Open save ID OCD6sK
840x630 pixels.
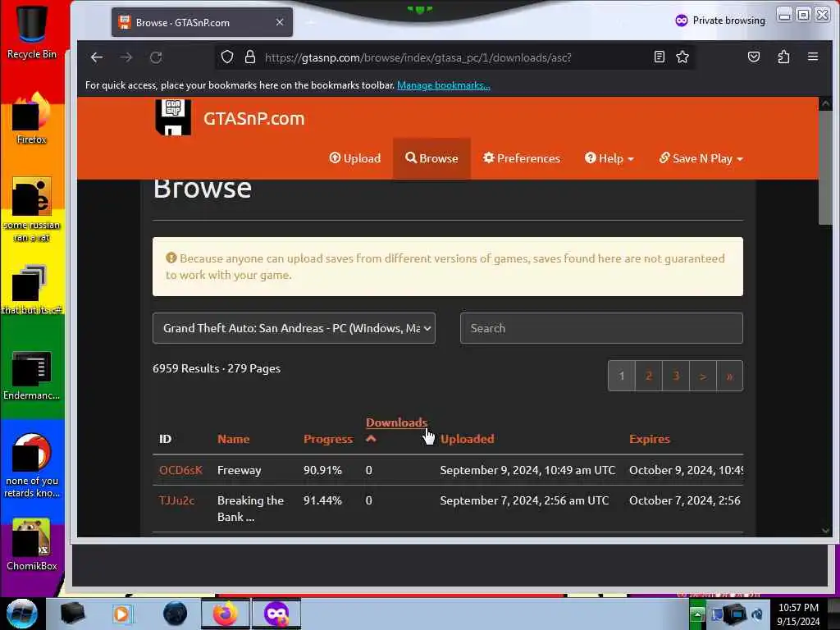point(180,470)
